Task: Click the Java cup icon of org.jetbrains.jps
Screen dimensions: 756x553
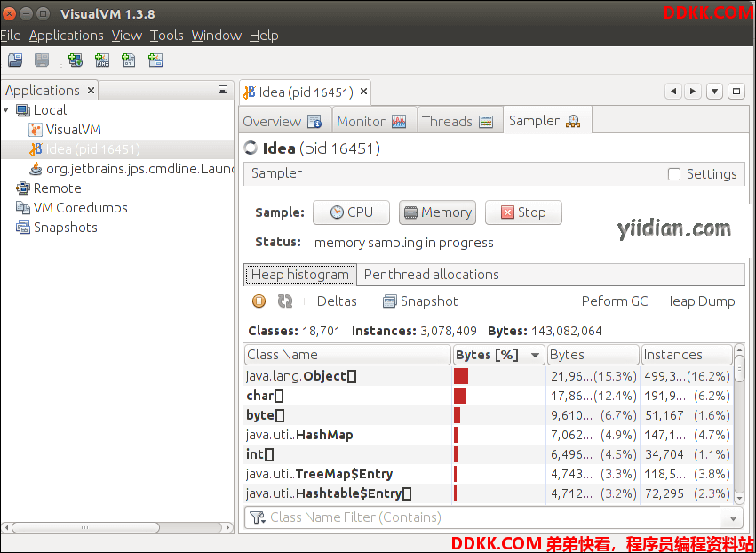Action: (x=36, y=169)
